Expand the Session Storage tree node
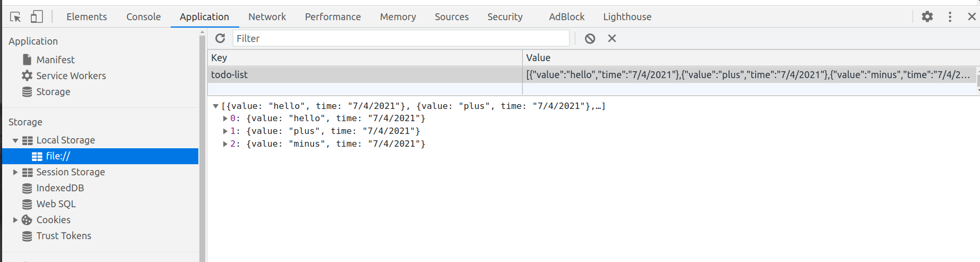 tap(15, 172)
